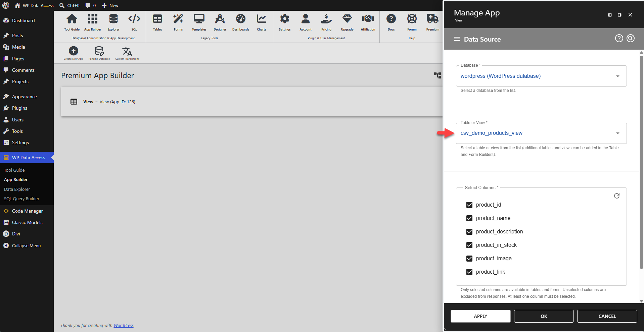The image size is (644, 332).
Task: Click the APPLY button
Action: [480, 316]
